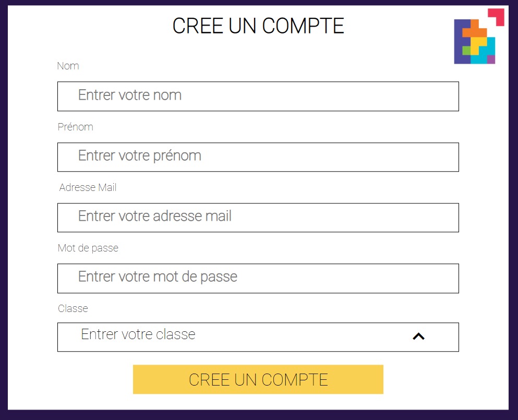Click the "Nom" field label
Viewport: 518px width, 420px height.
[x=68, y=66]
